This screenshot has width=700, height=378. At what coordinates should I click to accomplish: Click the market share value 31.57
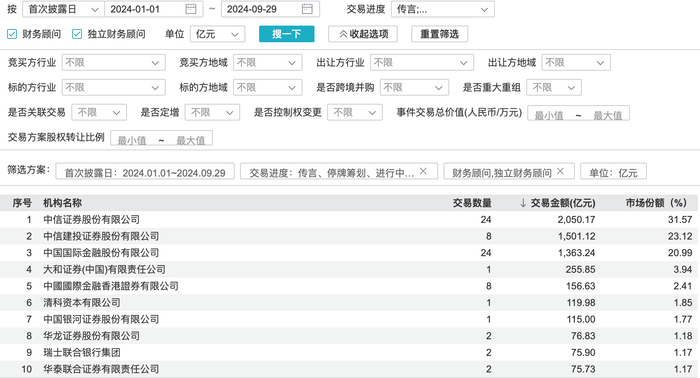pos(680,220)
